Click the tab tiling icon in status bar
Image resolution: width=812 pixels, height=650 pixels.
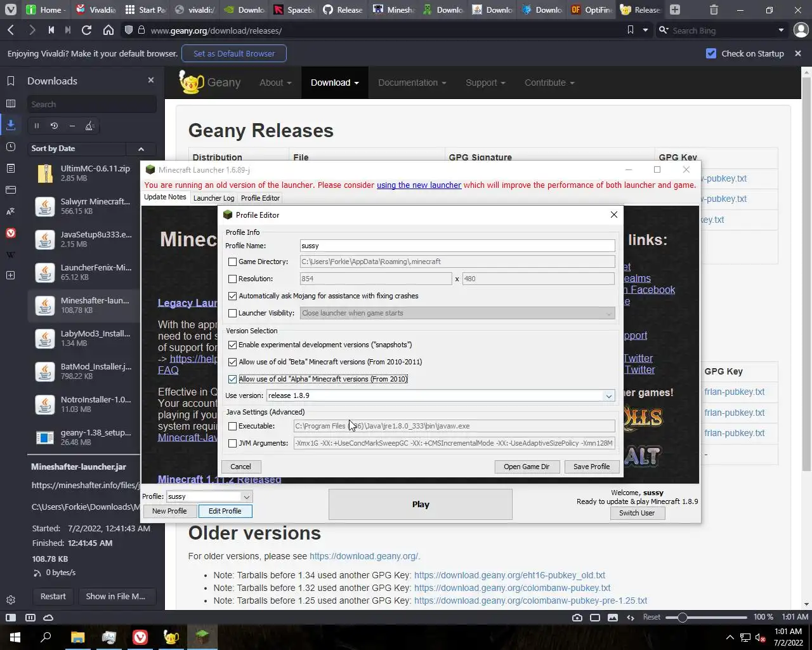pos(30,618)
